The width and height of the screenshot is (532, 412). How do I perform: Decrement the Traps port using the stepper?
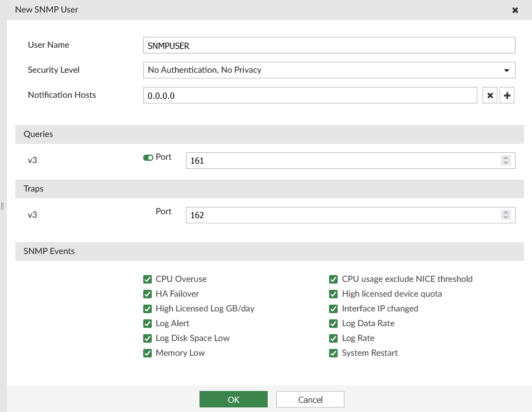tap(505, 217)
